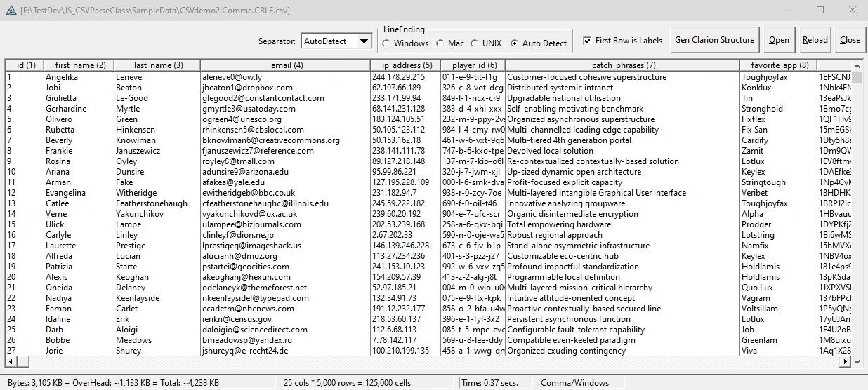The image size is (868, 390).
Task: Toggle the First Row is Labels checkbox
Action: (587, 41)
